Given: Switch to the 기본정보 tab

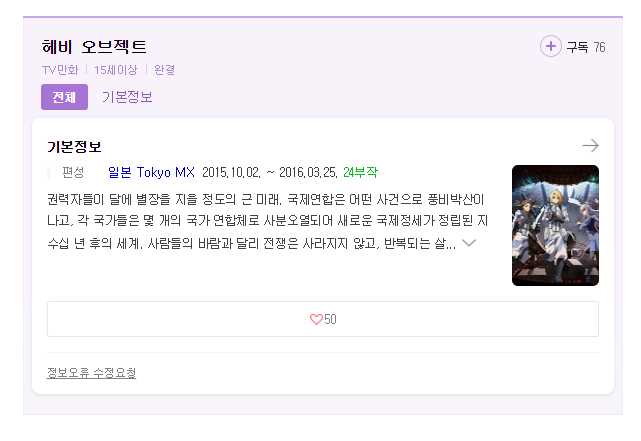Looking at the screenshot, I should [x=127, y=97].
